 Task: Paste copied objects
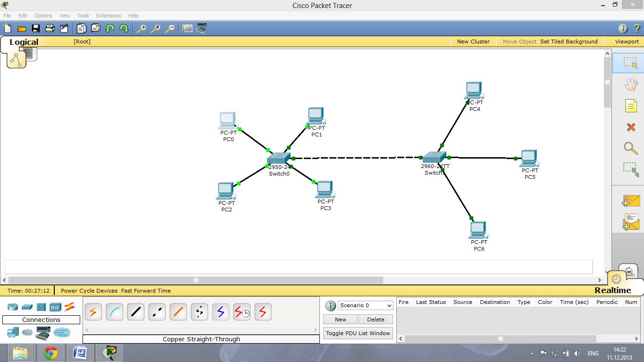click(96, 28)
